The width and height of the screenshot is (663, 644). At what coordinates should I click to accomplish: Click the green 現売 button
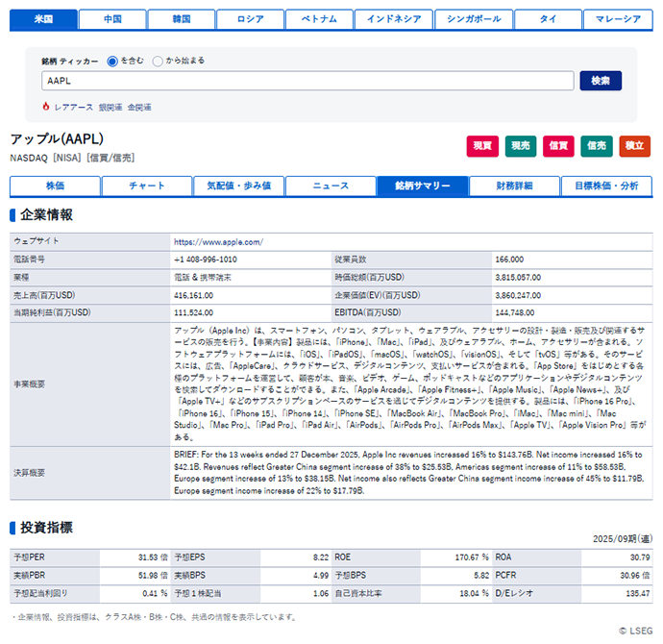click(521, 146)
